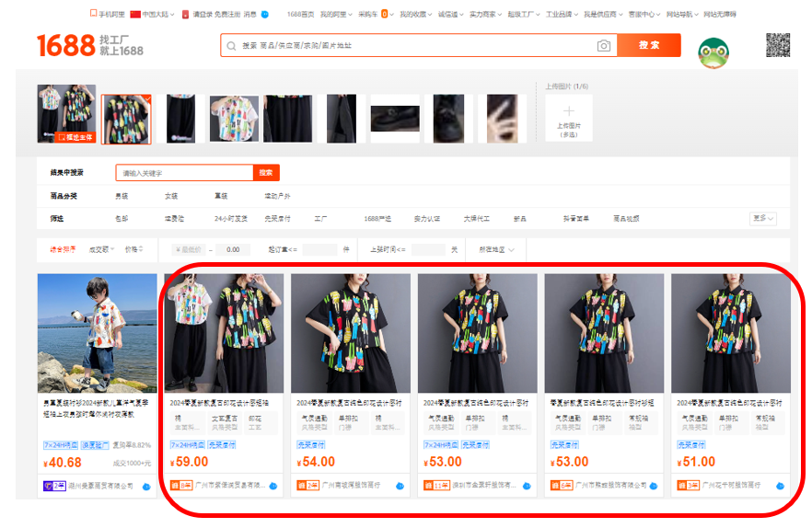The height and width of the screenshot is (528, 812).
Task: Click the 起订量 quantity input field
Action: click(319, 249)
